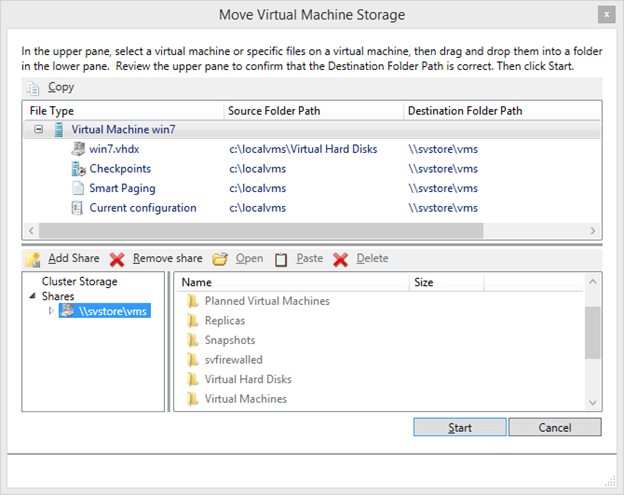Collapse the Virtual Machine win7 node

(38, 130)
